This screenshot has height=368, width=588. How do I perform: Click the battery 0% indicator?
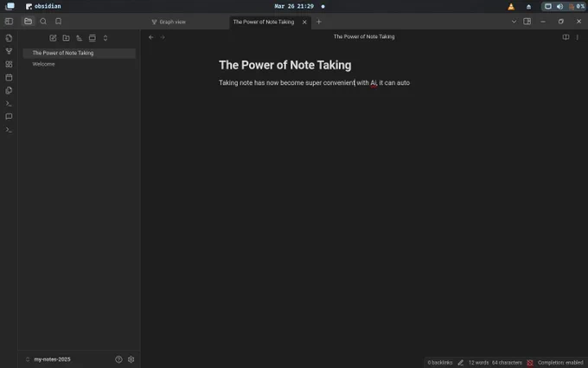(x=577, y=6)
